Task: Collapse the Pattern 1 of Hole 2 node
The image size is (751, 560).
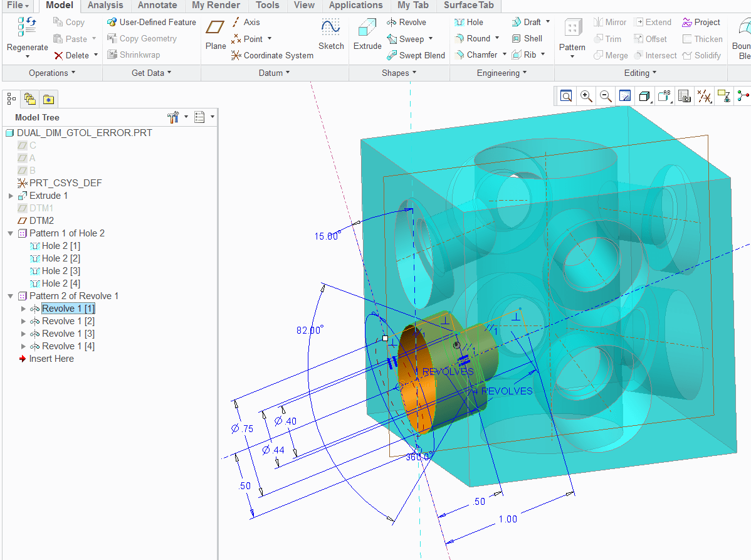Action: click(9, 233)
